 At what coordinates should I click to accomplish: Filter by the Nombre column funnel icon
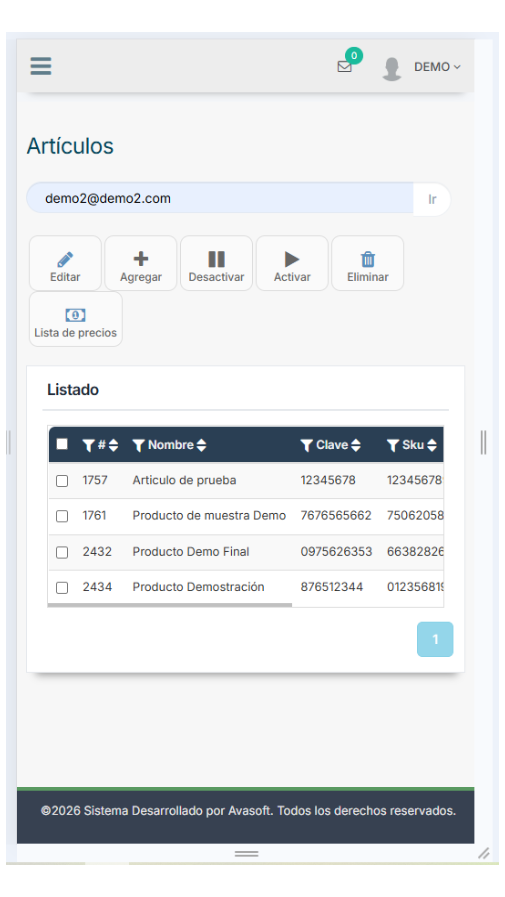(x=138, y=446)
